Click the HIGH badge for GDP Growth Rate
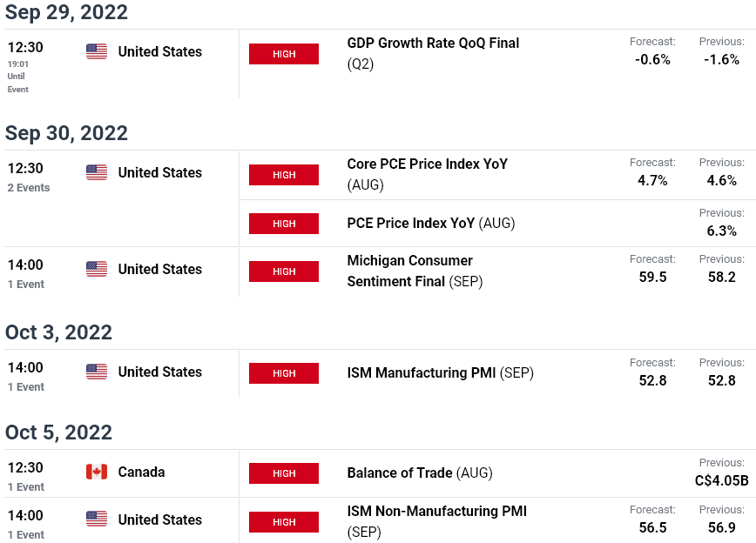756x543 pixels. click(x=284, y=54)
